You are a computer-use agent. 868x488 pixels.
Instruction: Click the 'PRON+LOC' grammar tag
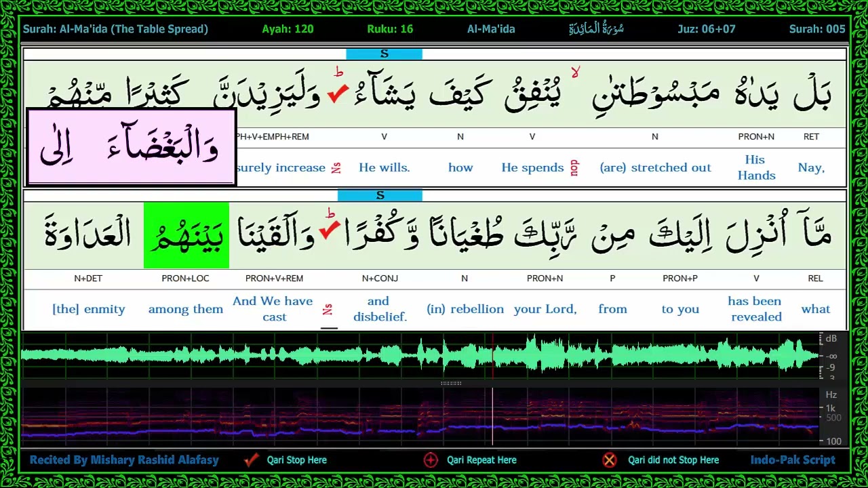click(185, 279)
